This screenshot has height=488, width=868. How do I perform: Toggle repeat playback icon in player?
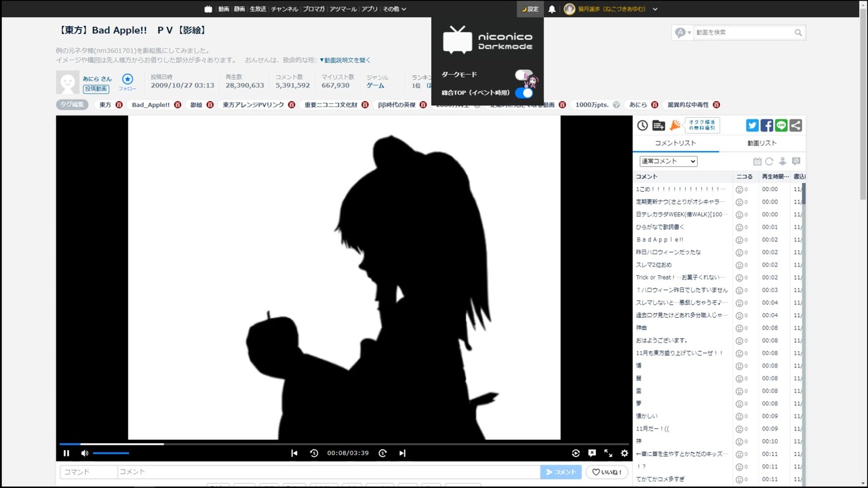[576, 453]
